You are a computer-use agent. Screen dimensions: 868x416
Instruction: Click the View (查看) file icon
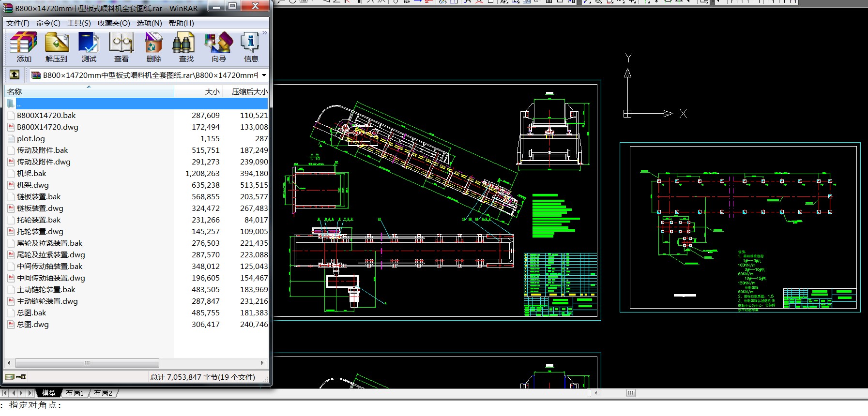[x=121, y=47]
